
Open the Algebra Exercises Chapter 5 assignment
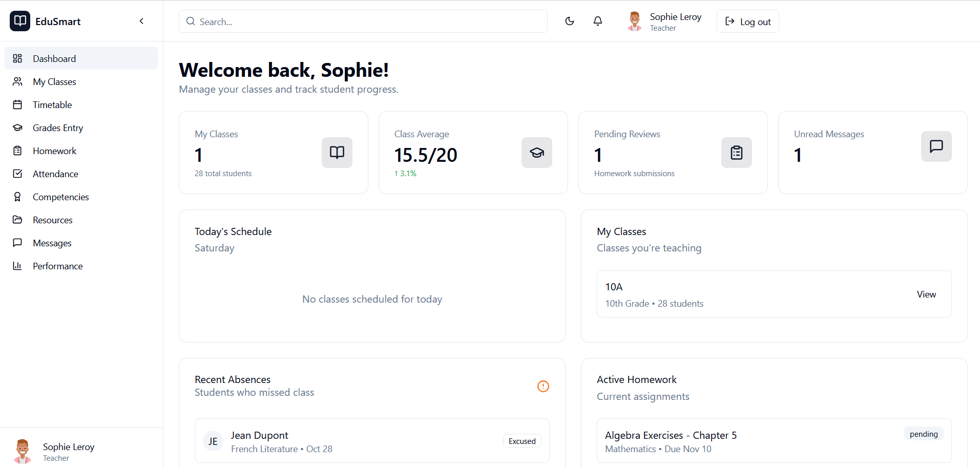[x=671, y=436]
